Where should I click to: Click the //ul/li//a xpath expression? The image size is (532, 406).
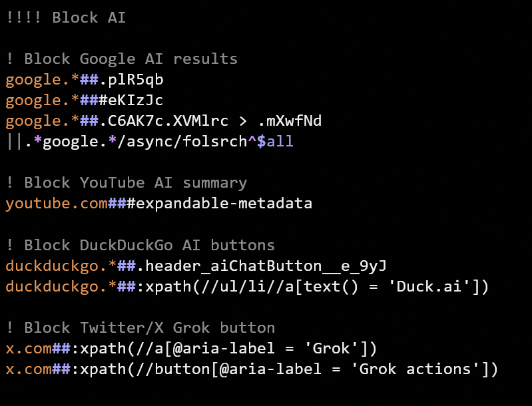point(252,286)
